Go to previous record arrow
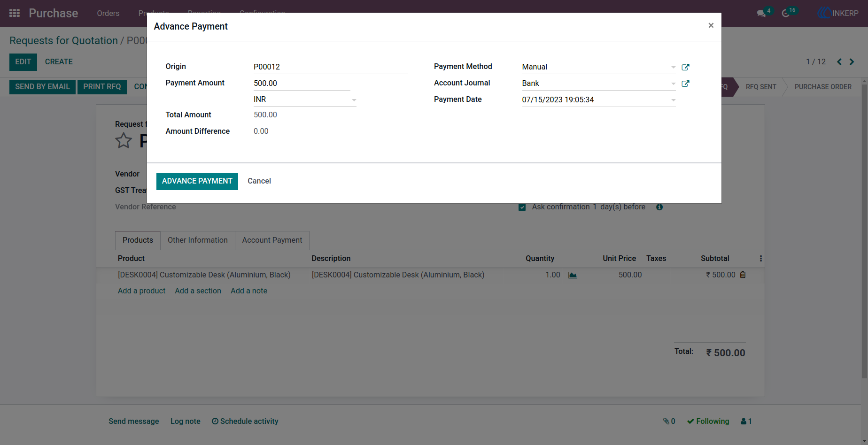Screen dimensions: 868x445 point(839,62)
